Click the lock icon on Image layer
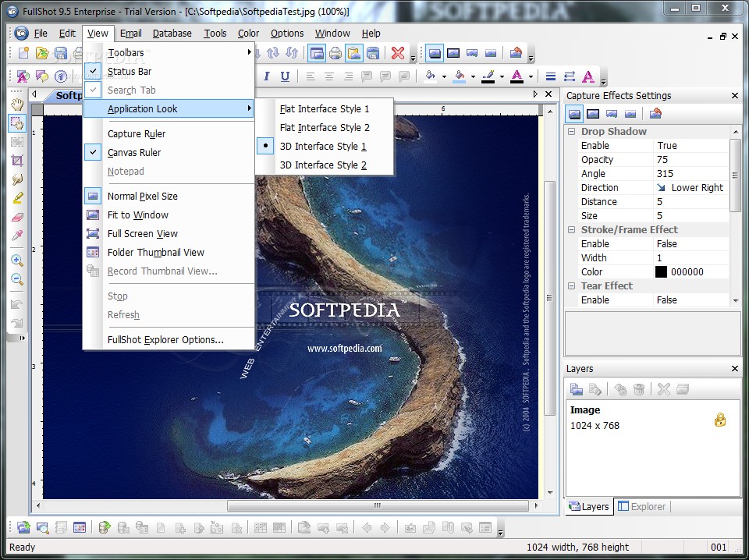Screen dimensions: 749x560 pyautogui.click(x=720, y=420)
